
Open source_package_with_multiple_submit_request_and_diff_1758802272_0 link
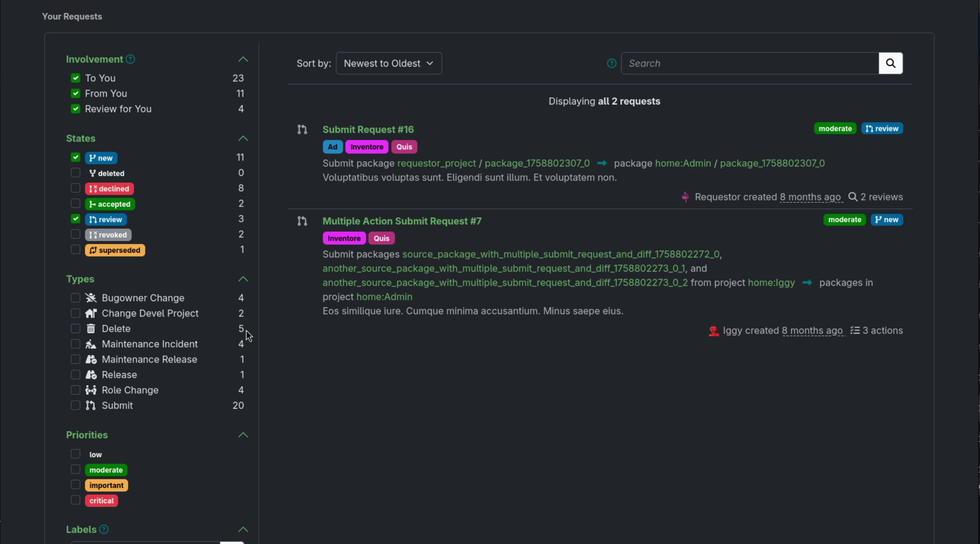(561, 254)
